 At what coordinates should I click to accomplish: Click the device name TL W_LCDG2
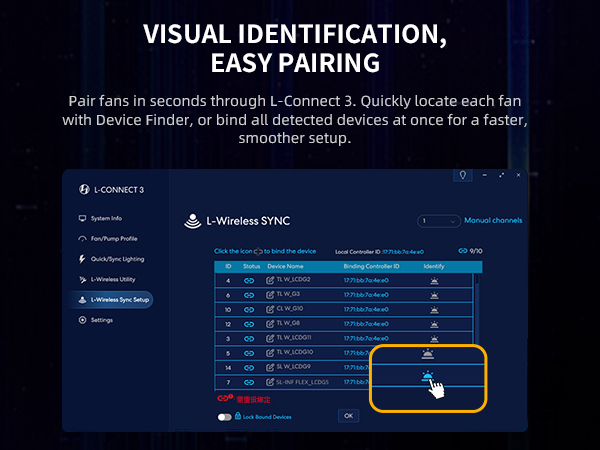point(293,280)
